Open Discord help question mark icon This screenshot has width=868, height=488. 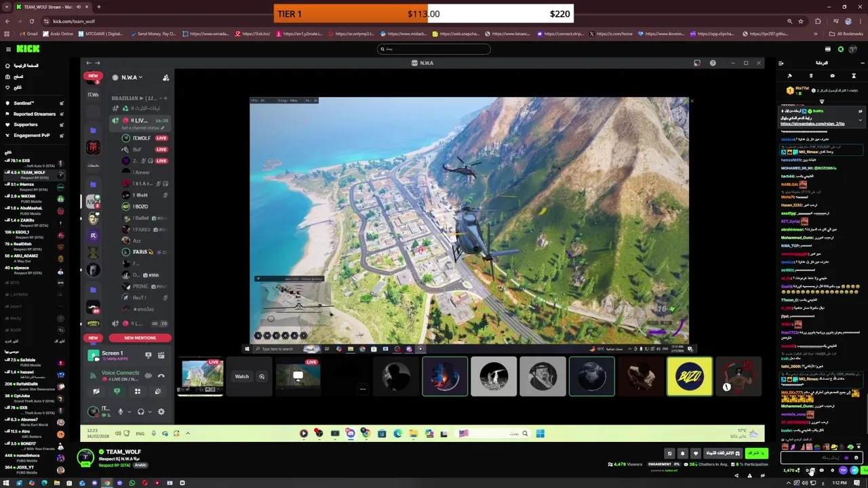click(713, 63)
